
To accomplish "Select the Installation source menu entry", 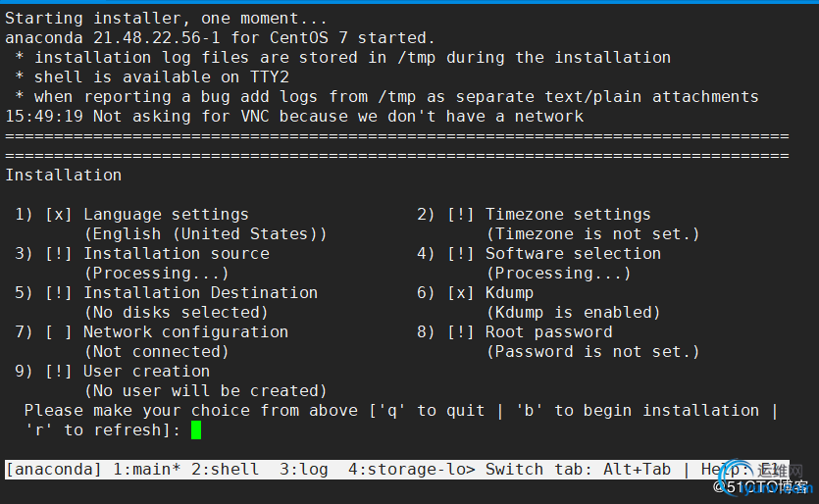I will 177,254.
